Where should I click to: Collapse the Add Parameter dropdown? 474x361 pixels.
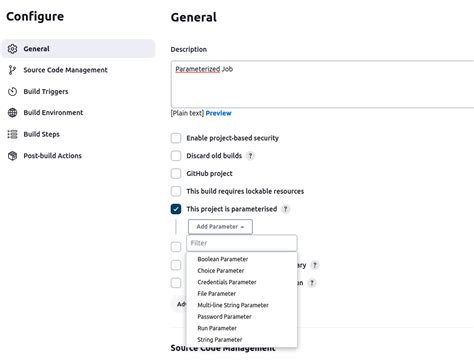click(x=220, y=227)
